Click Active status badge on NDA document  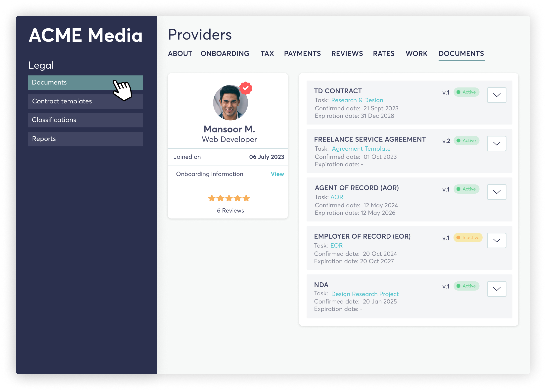tap(466, 286)
